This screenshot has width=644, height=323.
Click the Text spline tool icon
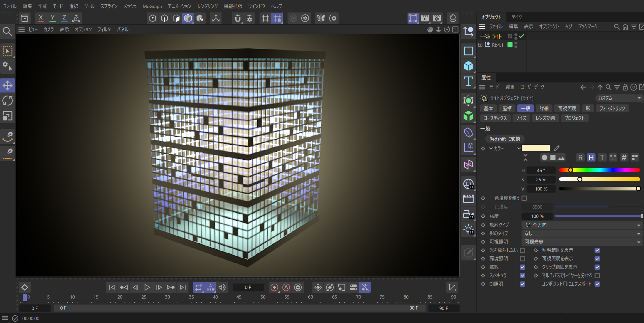click(468, 81)
